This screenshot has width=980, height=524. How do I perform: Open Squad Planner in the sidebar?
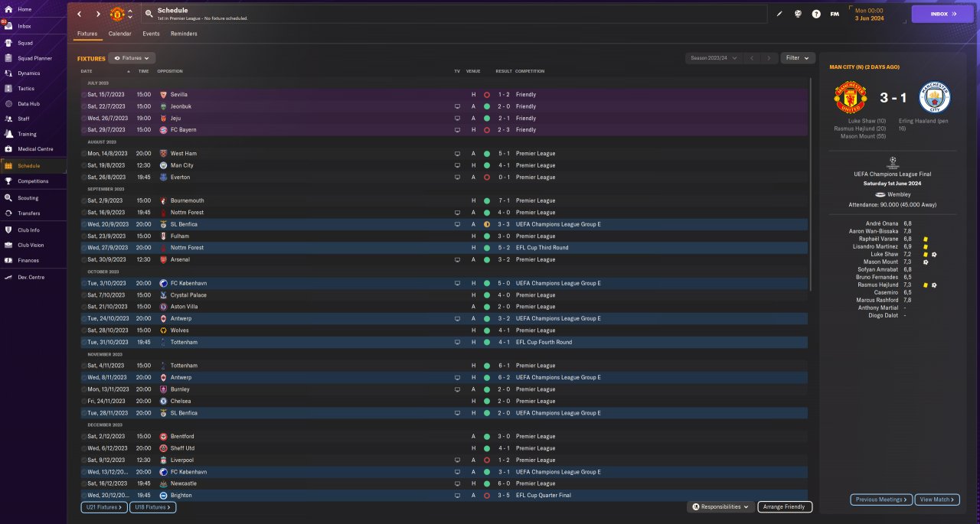(x=33, y=58)
